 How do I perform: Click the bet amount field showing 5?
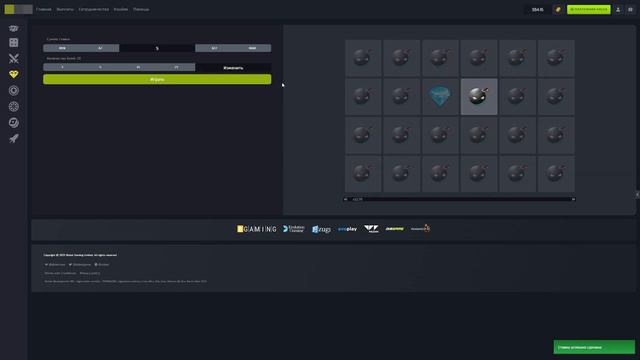[x=157, y=48]
